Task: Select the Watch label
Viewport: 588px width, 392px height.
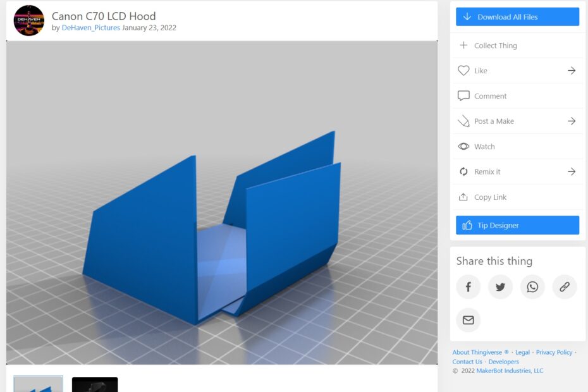Action: coord(484,146)
